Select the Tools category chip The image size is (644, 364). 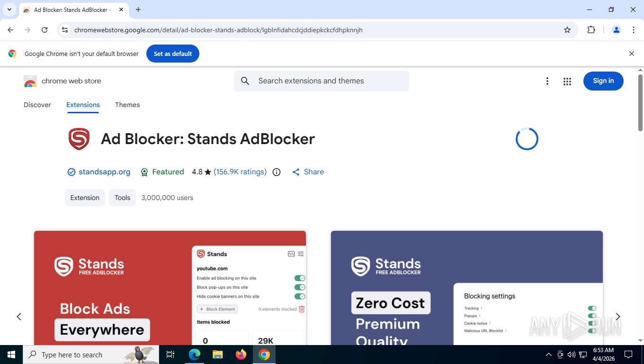coord(122,198)
